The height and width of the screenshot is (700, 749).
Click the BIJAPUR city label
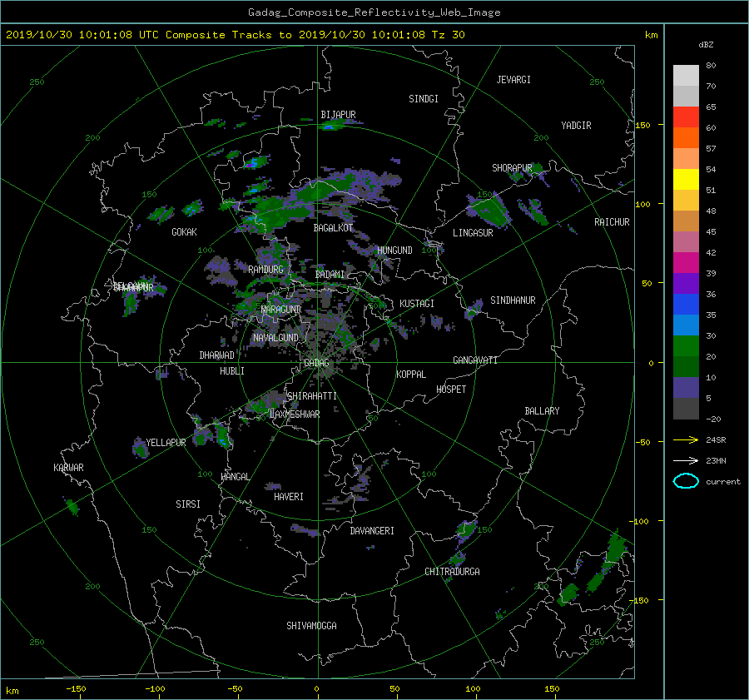[338, 115]
